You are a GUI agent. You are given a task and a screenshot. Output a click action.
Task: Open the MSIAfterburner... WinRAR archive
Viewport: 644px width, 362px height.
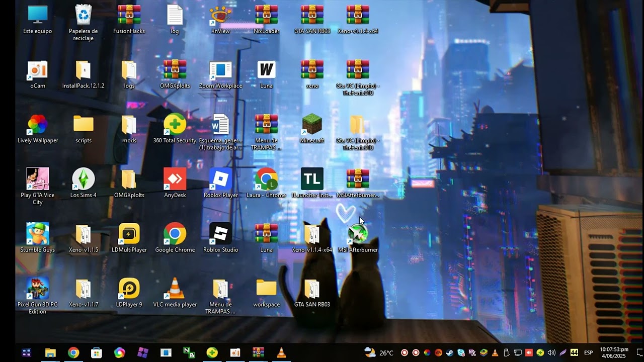pos(358,183)
